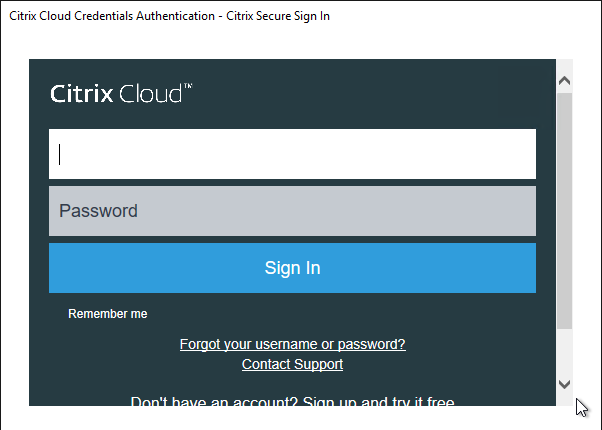Click the trademark symbol beside Cloud
The height and width of the screenshot is (430, 602).
[x=188, y=86]
